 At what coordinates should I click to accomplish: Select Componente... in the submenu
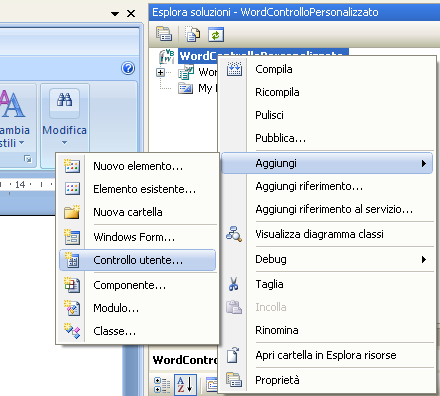click(129, 285)
